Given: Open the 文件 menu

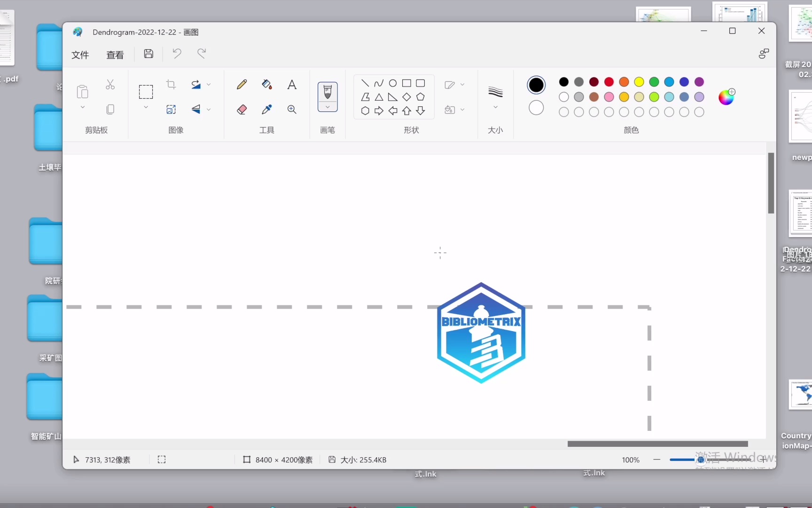Looking at the screenshot, I should (x=80, y=55).
